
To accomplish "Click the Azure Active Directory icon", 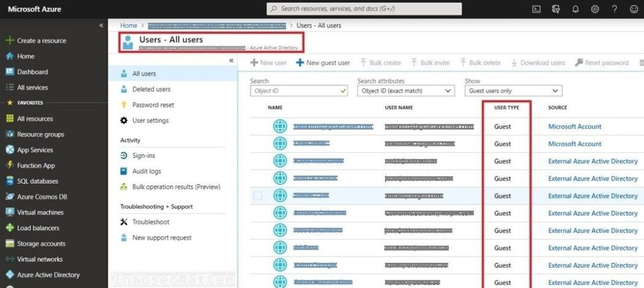I will (x=10, y=275).
